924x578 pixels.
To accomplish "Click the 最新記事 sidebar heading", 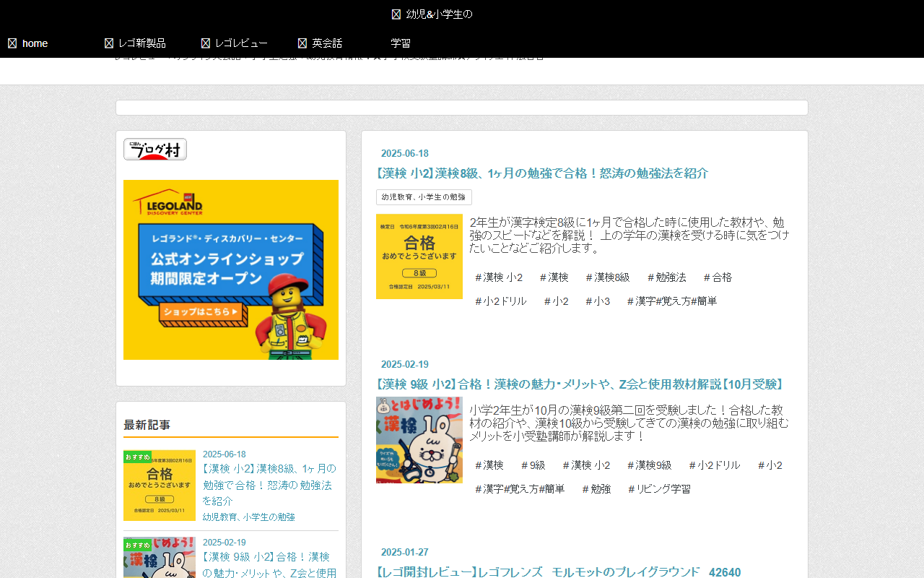I will click(x=147, y=425).
